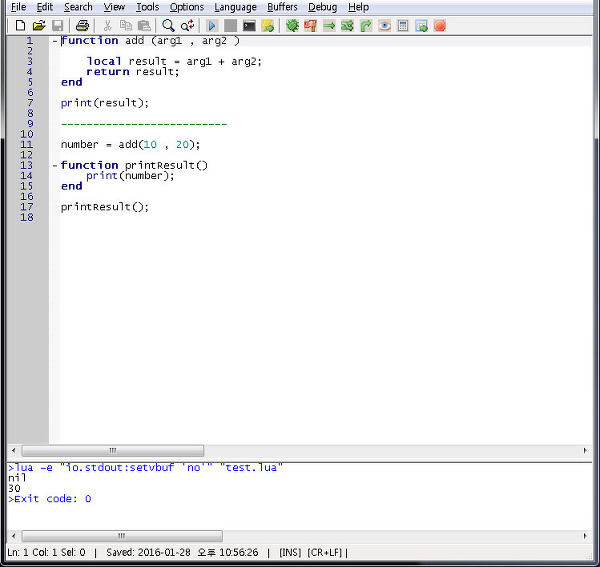Create a new file with toolbar icon

[x=20, y=26]
